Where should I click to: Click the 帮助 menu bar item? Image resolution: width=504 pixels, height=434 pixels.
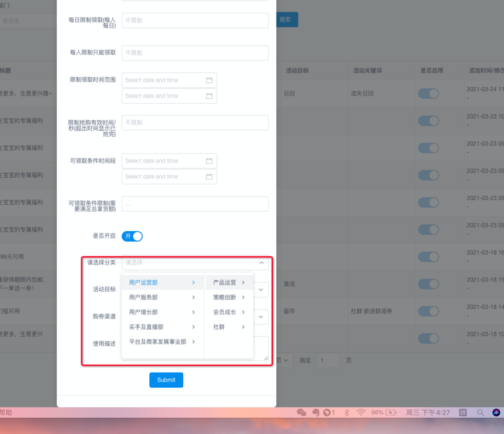tap(6, 412)
